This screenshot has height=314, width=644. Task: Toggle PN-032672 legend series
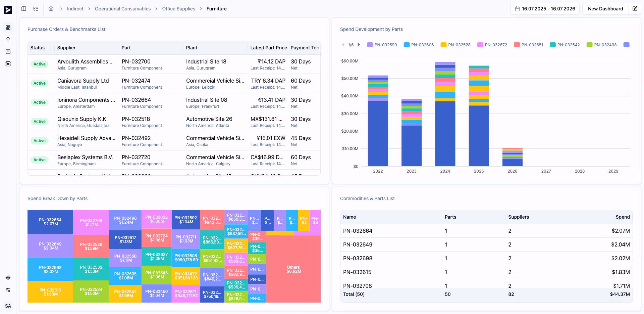(x=492, y=45)
